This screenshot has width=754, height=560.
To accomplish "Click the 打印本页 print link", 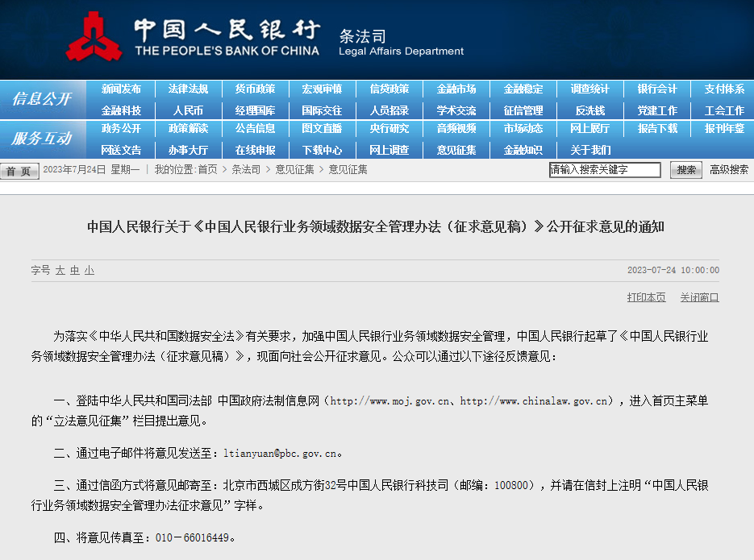I will pyautogui.click(x=646, y=297).
